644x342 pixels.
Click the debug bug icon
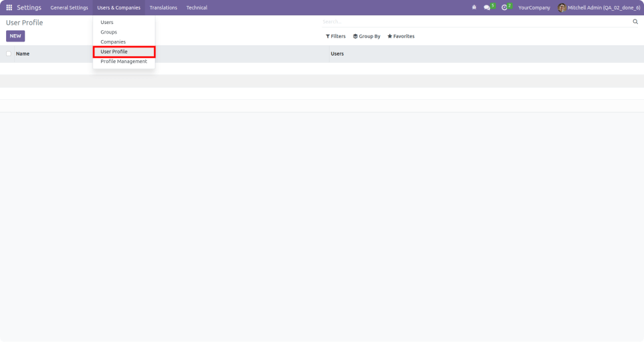pos(474,7)
